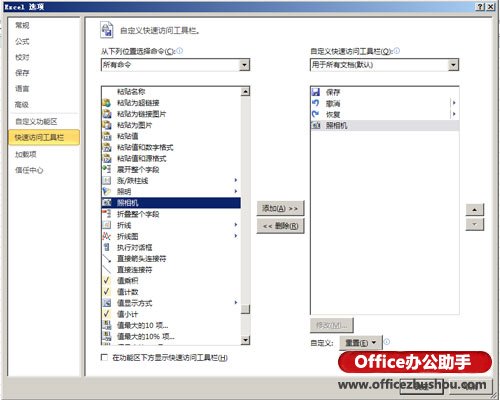
Task: Move the selected command down with the down arrow button
Action: pos(474,224)
